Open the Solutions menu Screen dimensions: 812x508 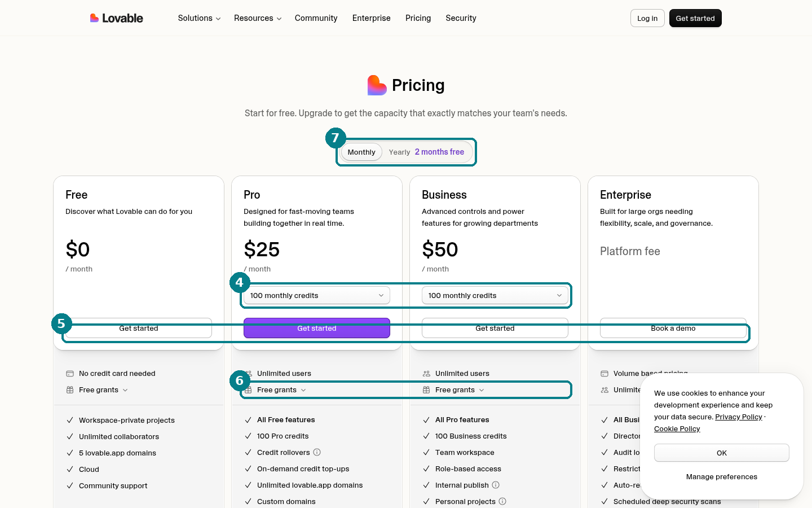199,18
